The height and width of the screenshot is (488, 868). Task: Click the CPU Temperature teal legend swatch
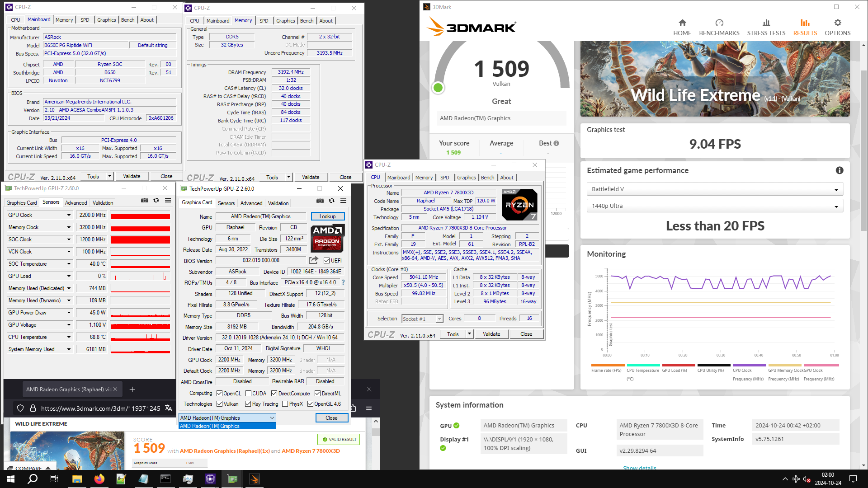tap(643, 365)
